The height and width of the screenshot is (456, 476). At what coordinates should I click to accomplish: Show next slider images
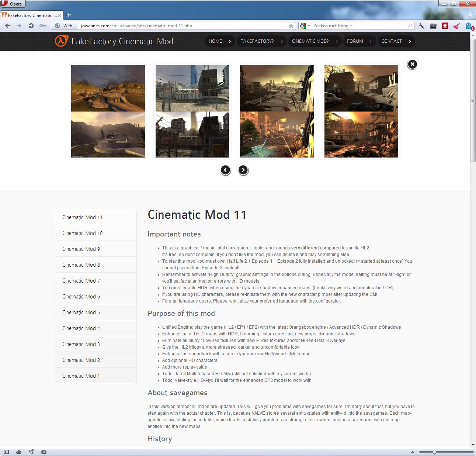click(x=243, y=170)
